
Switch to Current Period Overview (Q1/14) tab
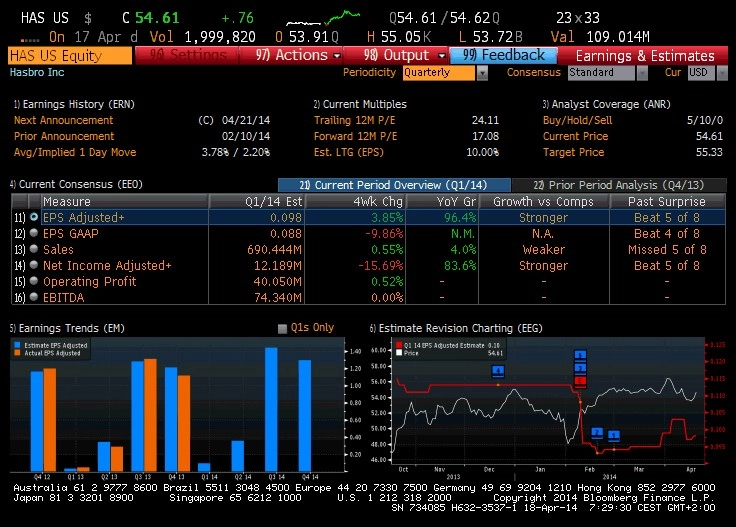pyautogui.click(x=394, y=185)
